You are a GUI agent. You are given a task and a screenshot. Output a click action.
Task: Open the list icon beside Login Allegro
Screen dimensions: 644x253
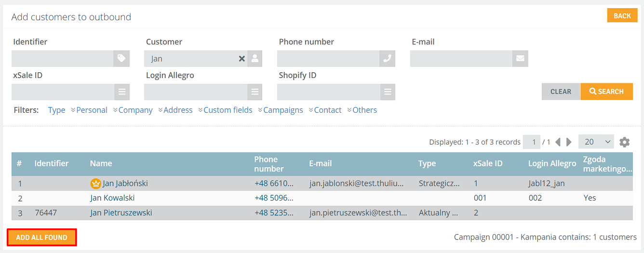(x=255, y=92)
